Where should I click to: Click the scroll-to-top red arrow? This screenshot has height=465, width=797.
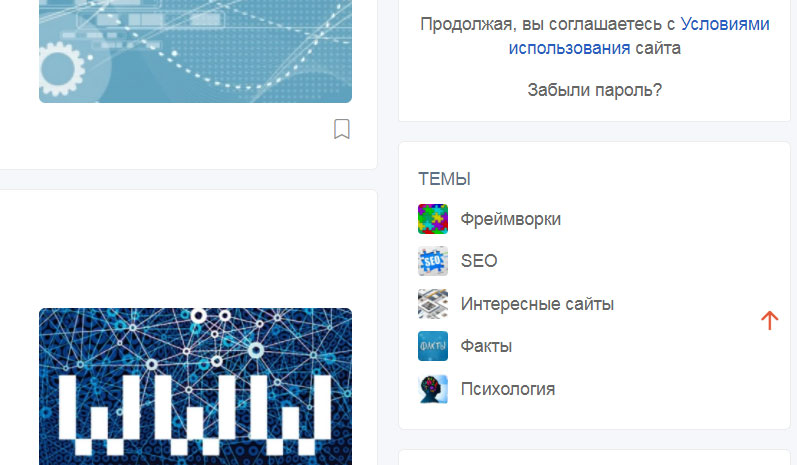(x=770, y=321)
